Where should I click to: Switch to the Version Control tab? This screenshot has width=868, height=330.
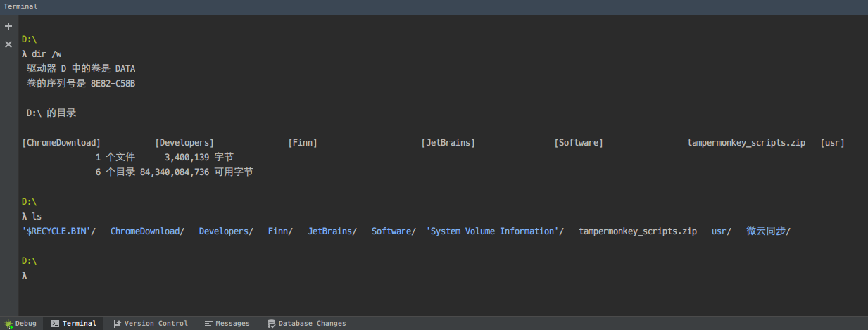(156, 324)
